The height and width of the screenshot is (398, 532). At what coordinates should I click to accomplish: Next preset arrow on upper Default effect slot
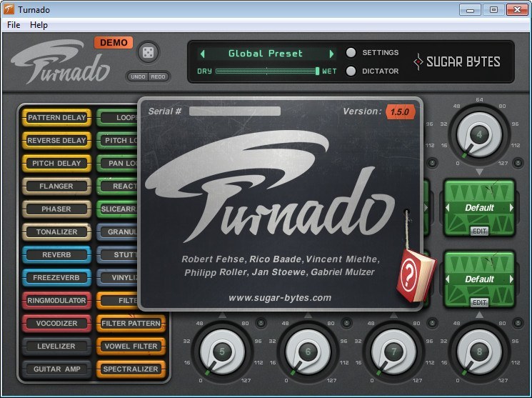511,207
